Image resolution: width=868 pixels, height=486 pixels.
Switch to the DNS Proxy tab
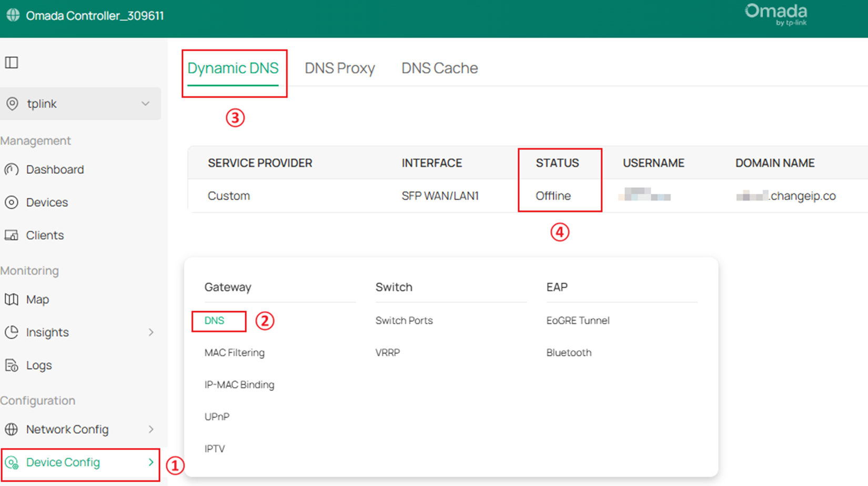coord(339,68)
